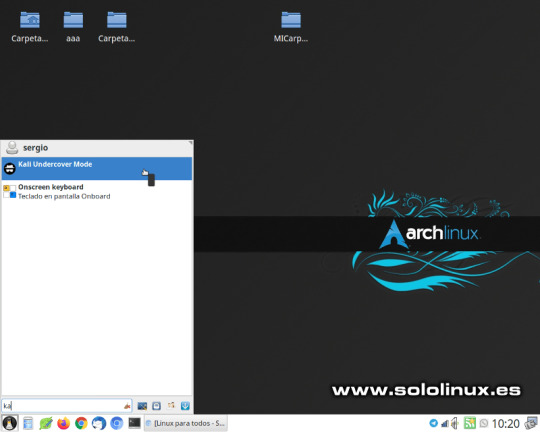
Task: Toggle the penguin applications menu button
Action: [x=10, y=423]
